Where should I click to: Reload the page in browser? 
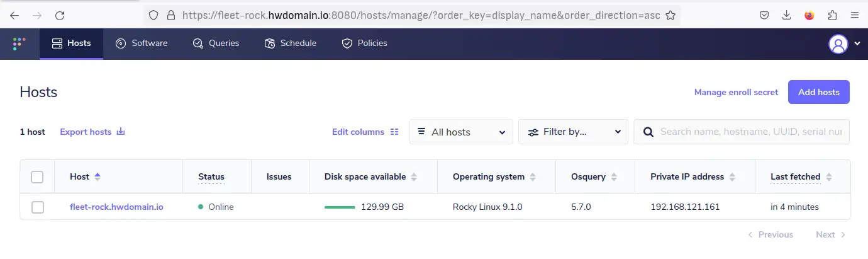click(60, 15)
